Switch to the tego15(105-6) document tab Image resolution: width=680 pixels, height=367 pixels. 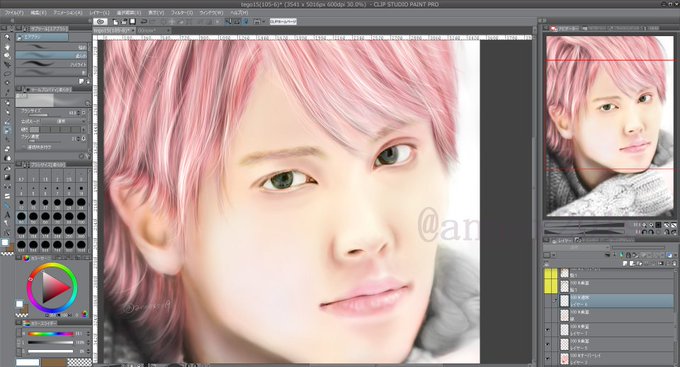click(114, 30)
